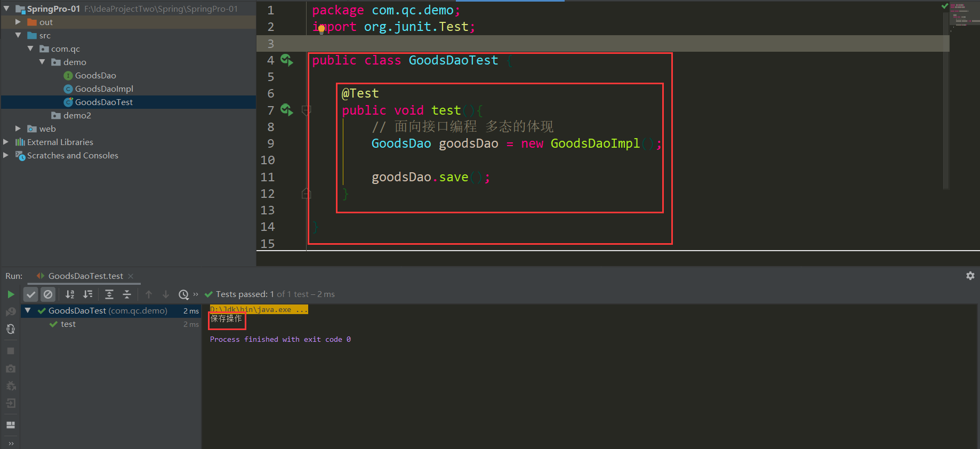Sort test results by duration
Image resolution: width=980 pixels, height=449 pixels.
[x=88, y=294]
